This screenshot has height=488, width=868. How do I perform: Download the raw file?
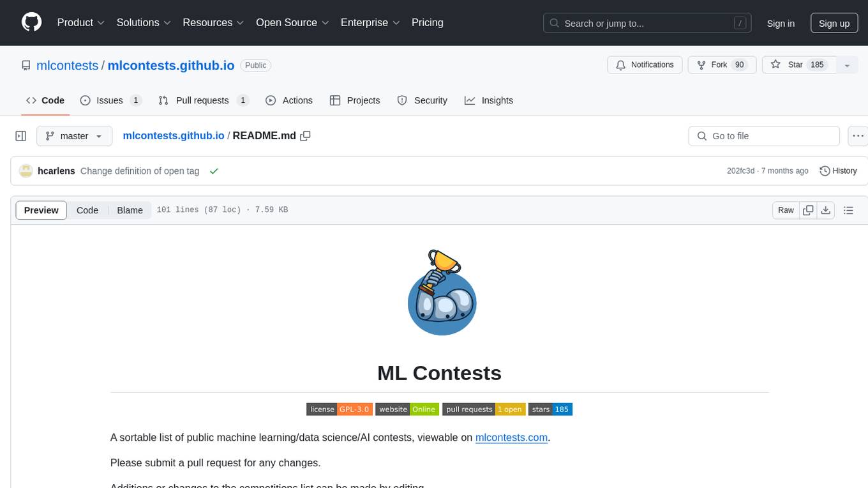tap(826, 210)
